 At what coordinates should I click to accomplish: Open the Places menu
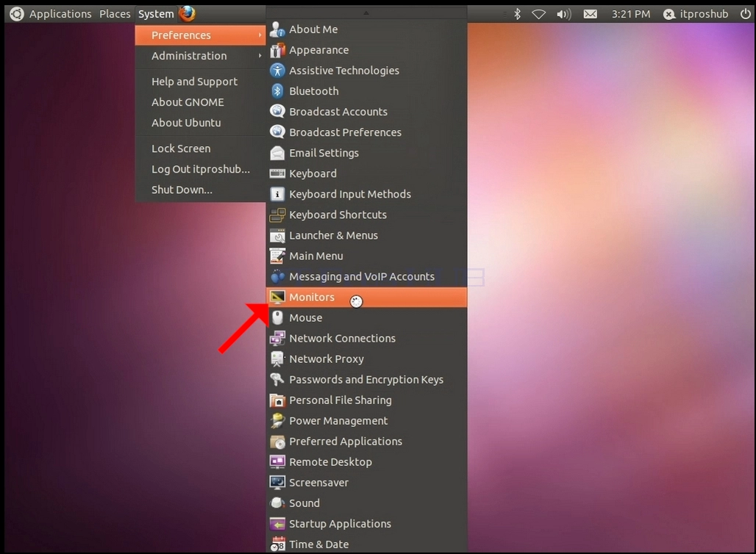tap(115, 14)
